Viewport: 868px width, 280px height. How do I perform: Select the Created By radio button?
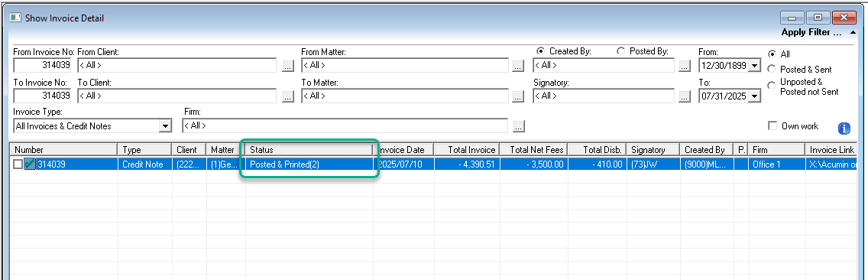(x=540, y=51)
